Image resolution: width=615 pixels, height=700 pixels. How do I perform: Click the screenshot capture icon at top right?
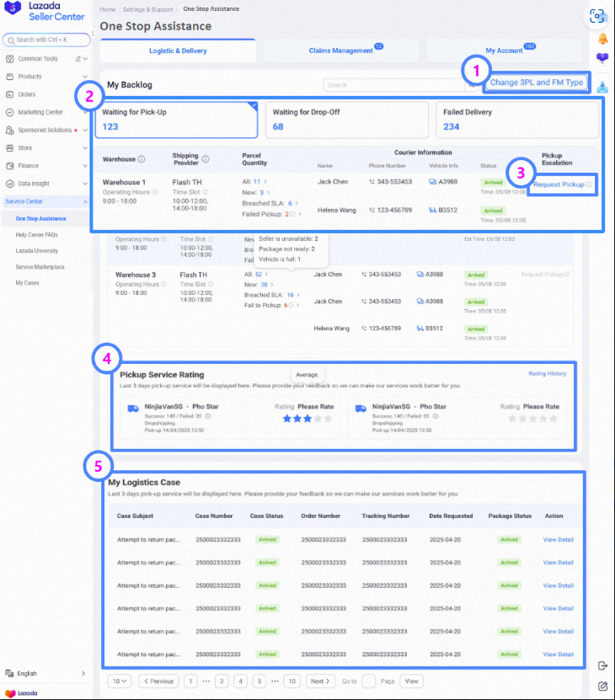597,16
